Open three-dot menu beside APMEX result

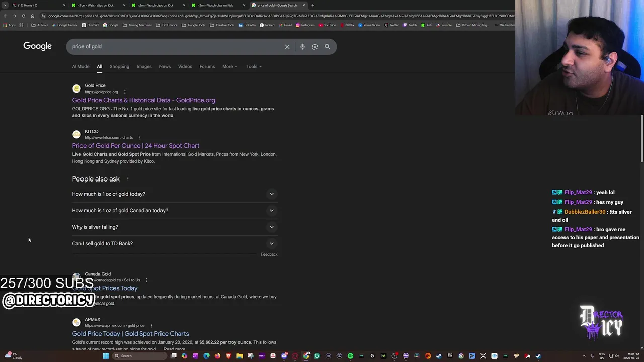tap(151, 325)
